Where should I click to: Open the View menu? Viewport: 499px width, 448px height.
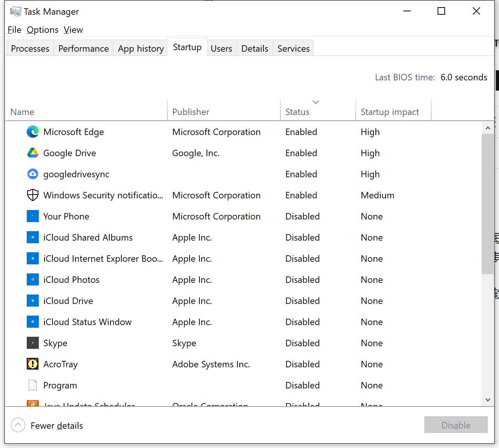[73, 30]
